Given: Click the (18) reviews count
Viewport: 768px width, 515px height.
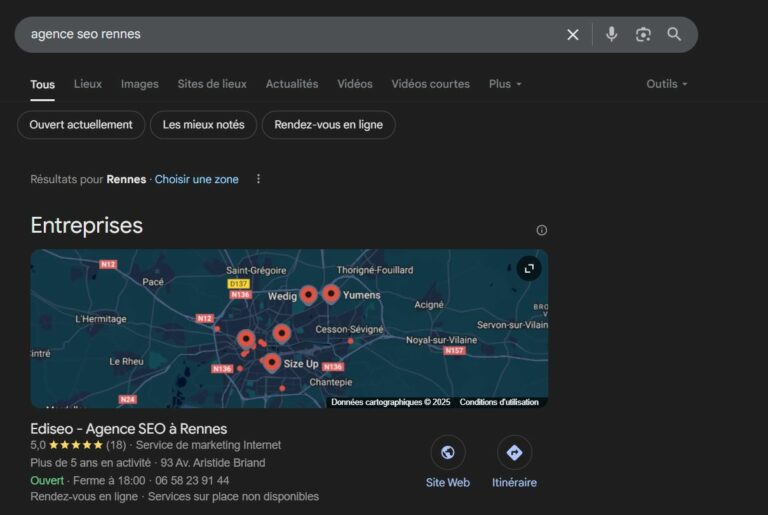Looking at the screenshot, I should coord(116,445).
